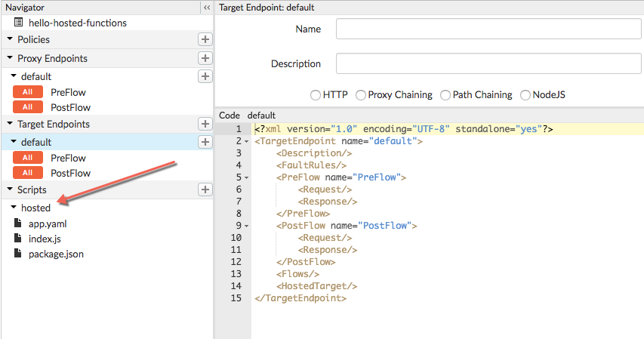644x339 pixels.
Task: Click into the Name input field
Action: 488,29
